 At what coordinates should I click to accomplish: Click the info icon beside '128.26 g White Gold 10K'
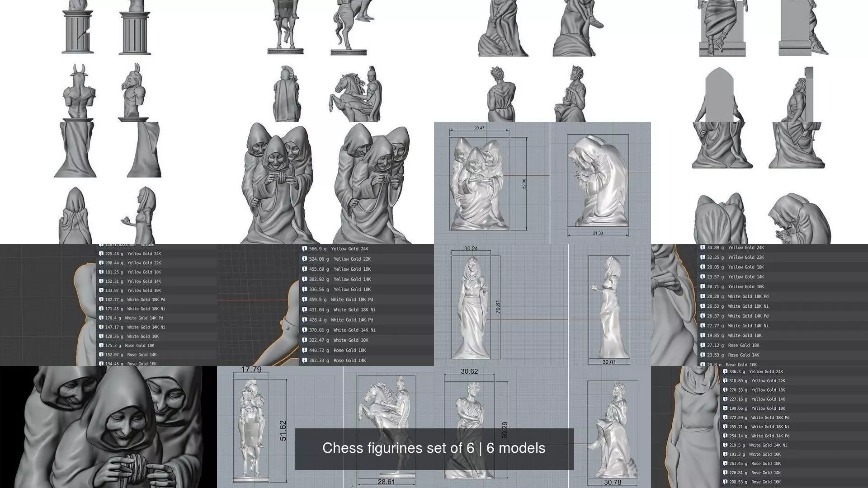pos(101,336)
